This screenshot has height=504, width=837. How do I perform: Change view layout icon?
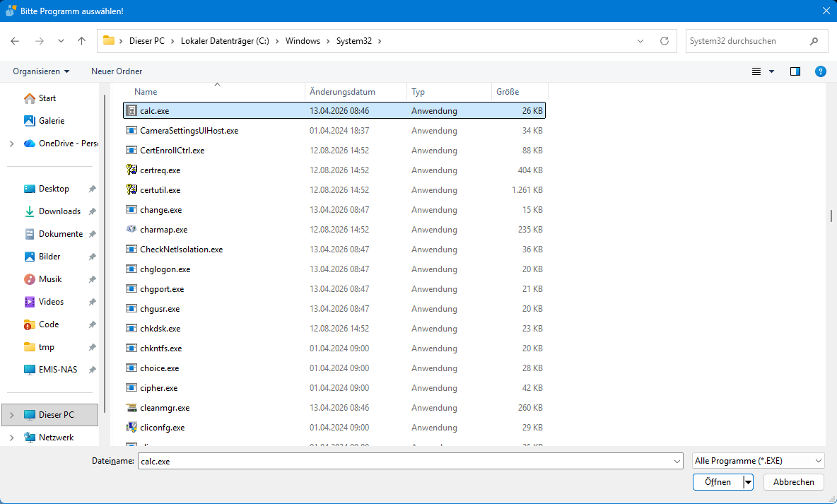tap(756, 71)
